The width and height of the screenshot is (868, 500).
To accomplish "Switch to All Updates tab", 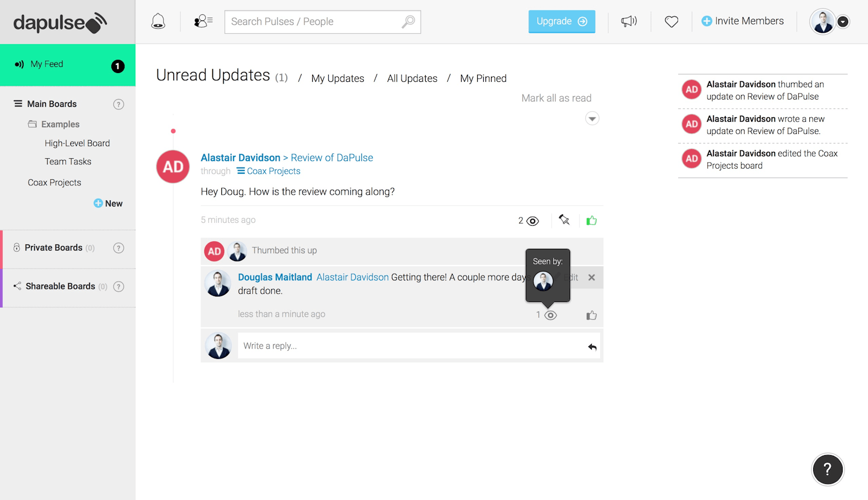I will [x=412, y=79].
